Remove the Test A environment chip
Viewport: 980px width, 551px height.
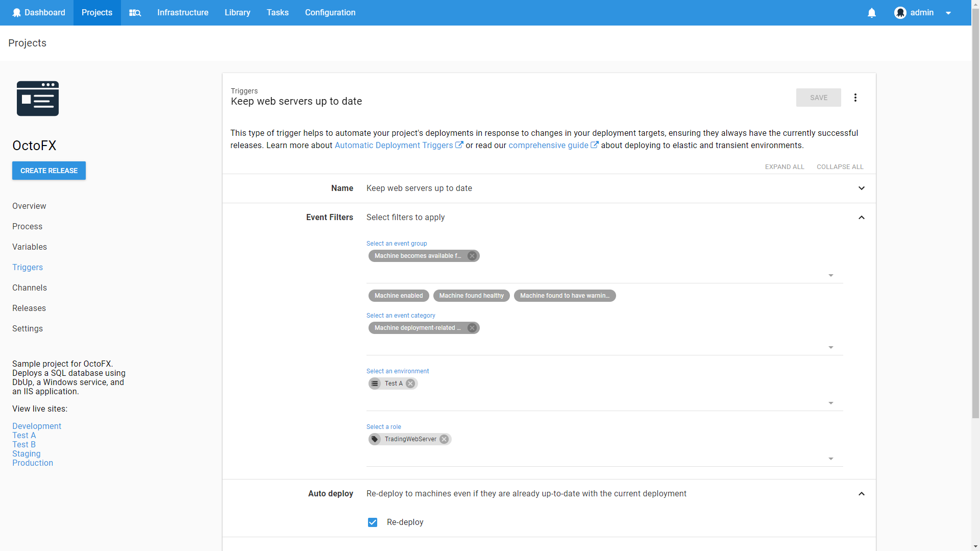[410, 384]
